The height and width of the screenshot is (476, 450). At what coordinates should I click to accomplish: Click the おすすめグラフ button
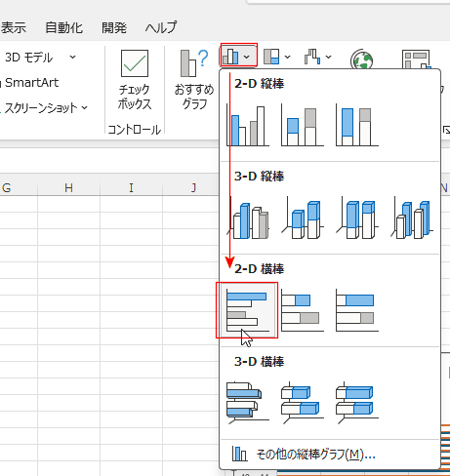[194, 80]
